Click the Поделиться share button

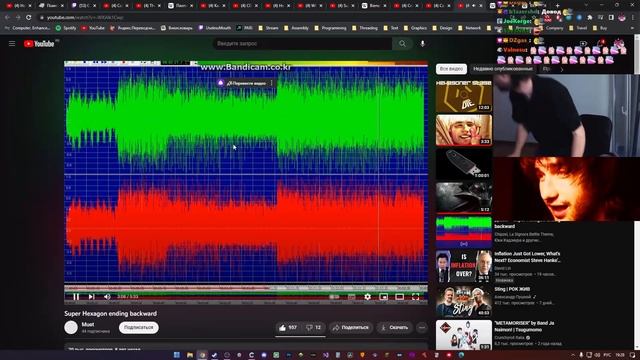(351, 327)
